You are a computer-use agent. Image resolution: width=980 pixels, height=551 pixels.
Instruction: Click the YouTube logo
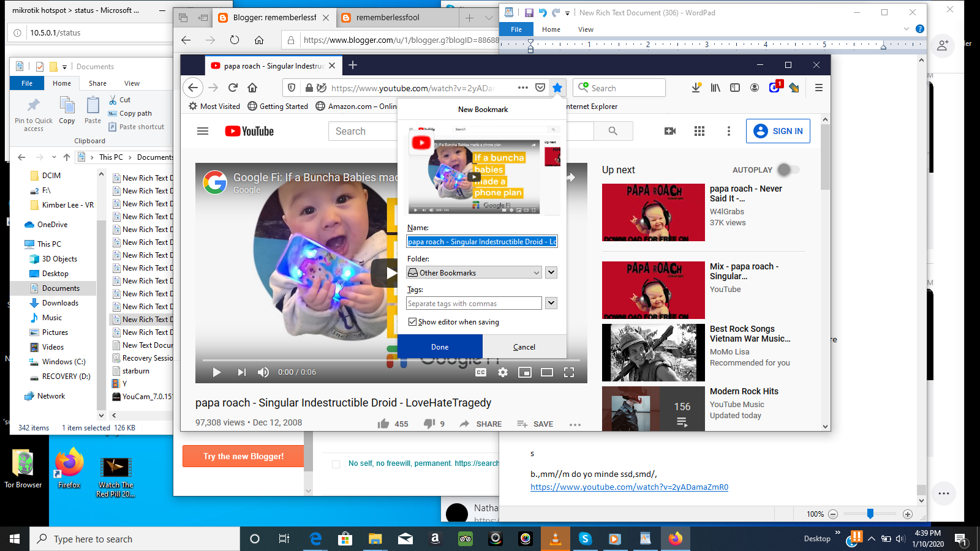click(x=249, y=131)
